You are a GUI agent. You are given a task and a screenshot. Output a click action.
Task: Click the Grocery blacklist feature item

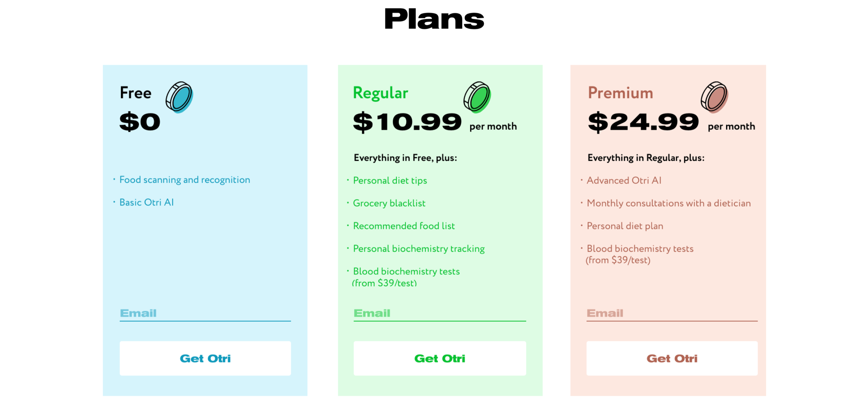point(389,203)
